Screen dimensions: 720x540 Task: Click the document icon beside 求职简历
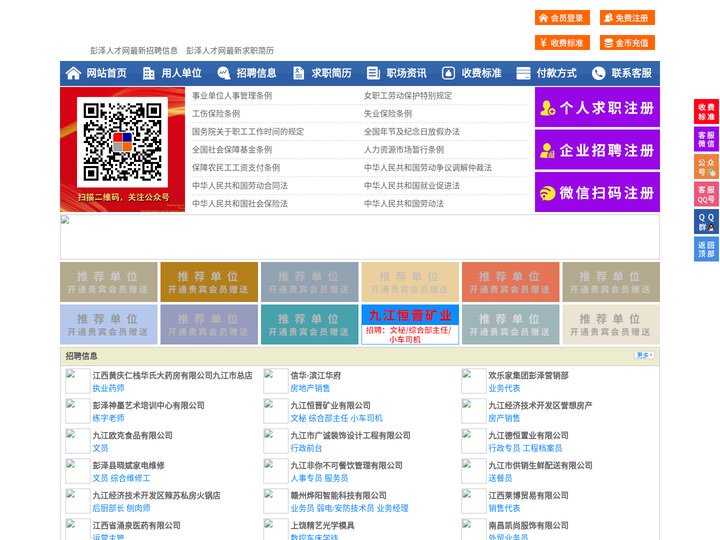298,73
